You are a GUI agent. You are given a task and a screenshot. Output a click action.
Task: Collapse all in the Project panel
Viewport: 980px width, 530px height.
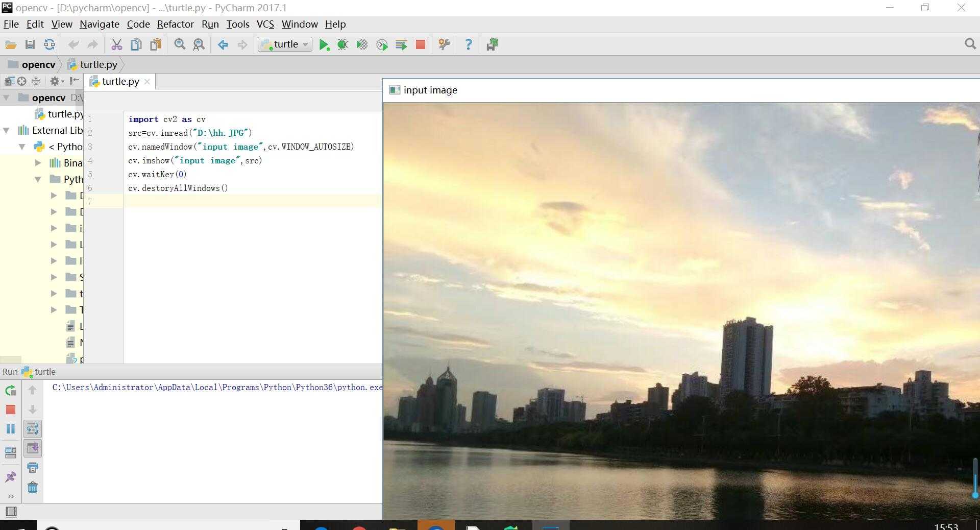[x=36, y=81]
